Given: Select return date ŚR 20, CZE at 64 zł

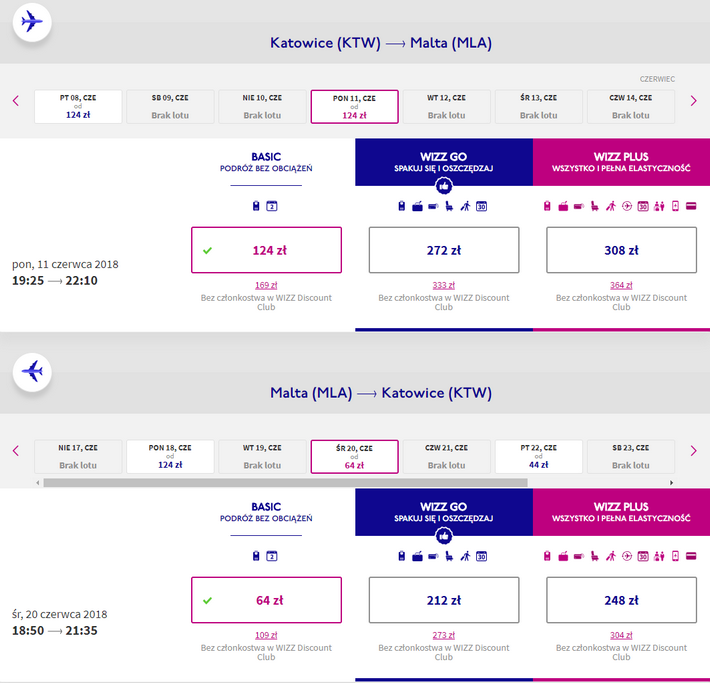Looking at the screenshot, I should (355, 457).
